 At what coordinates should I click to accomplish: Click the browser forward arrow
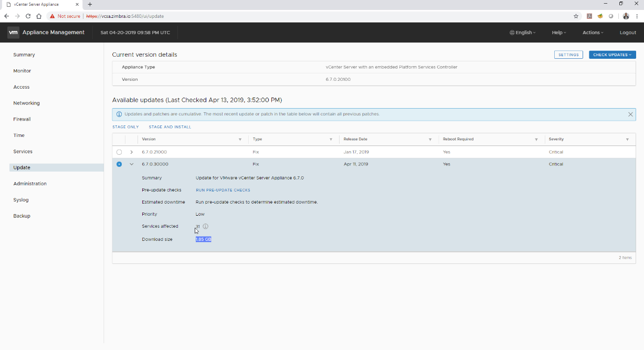[x=17, y=16]
